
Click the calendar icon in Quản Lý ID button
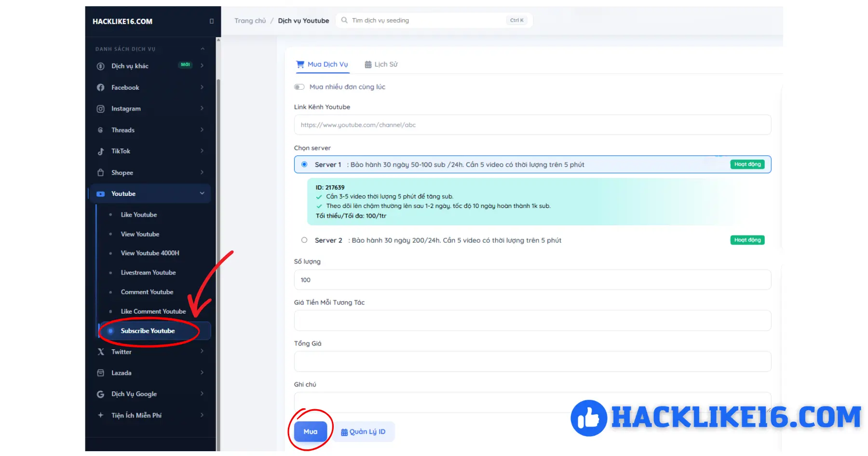[x=344, y=432]
